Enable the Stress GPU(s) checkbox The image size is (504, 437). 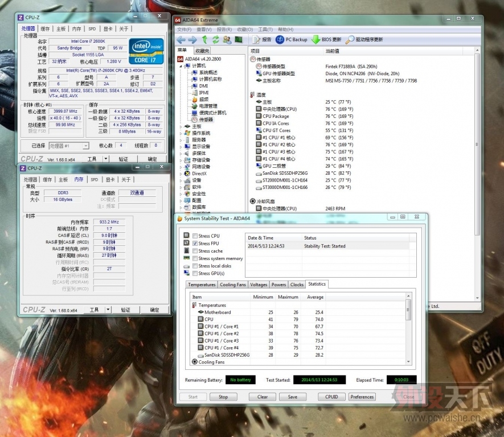195,274
